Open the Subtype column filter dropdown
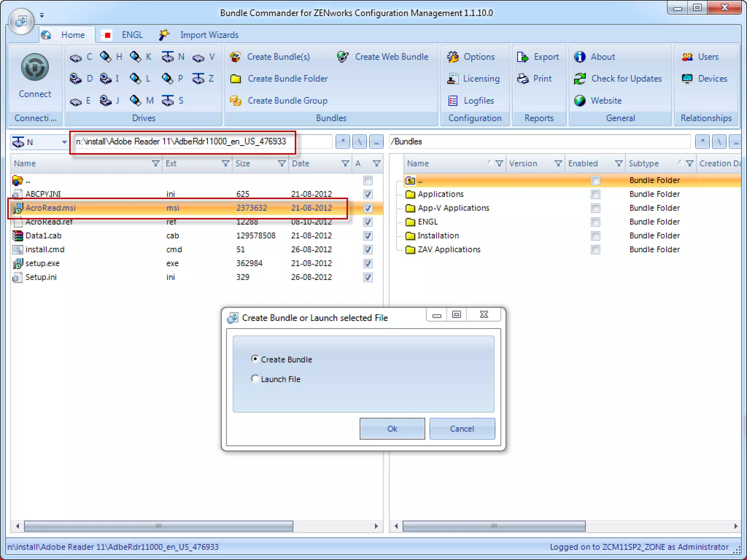747x560 pixels. pos(689,164)
